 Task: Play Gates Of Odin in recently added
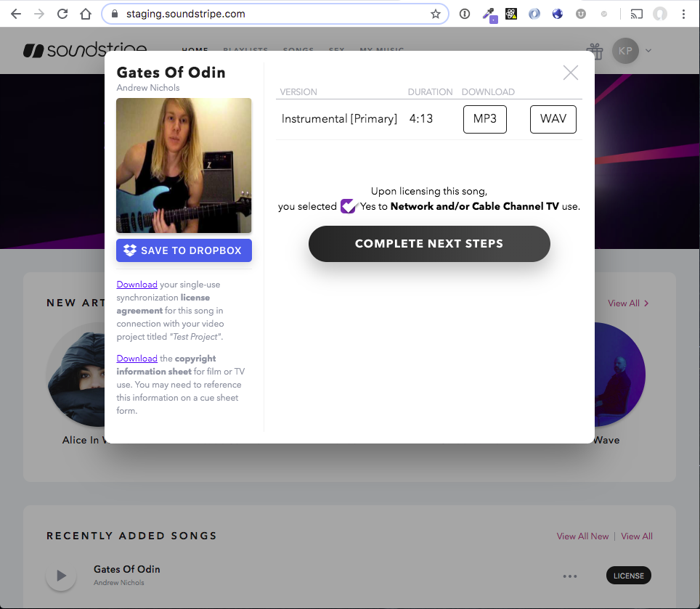(61, 576)
